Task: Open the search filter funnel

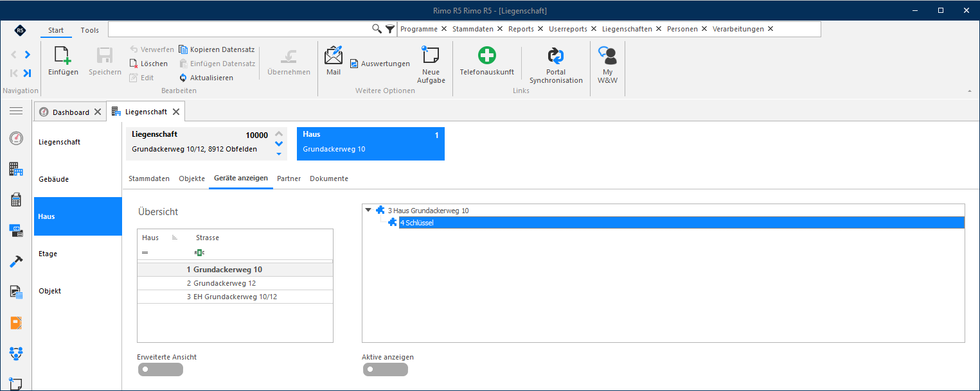Action: [389, 29]
